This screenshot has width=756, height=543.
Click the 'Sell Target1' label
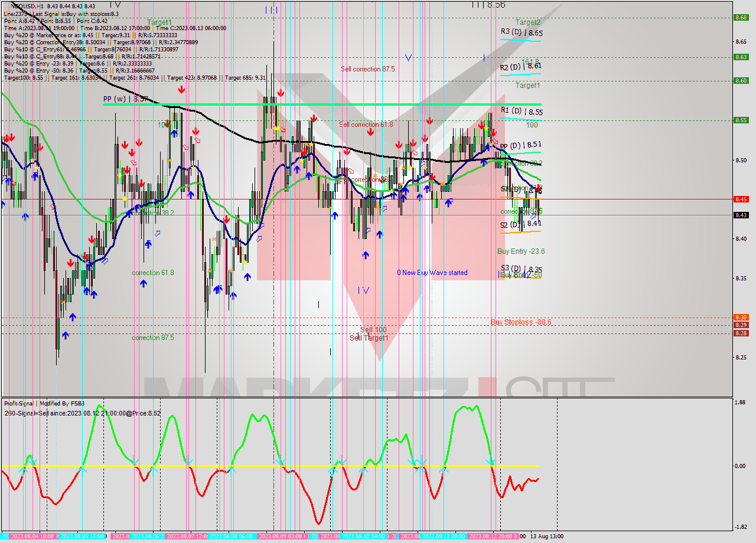[369, 338]
